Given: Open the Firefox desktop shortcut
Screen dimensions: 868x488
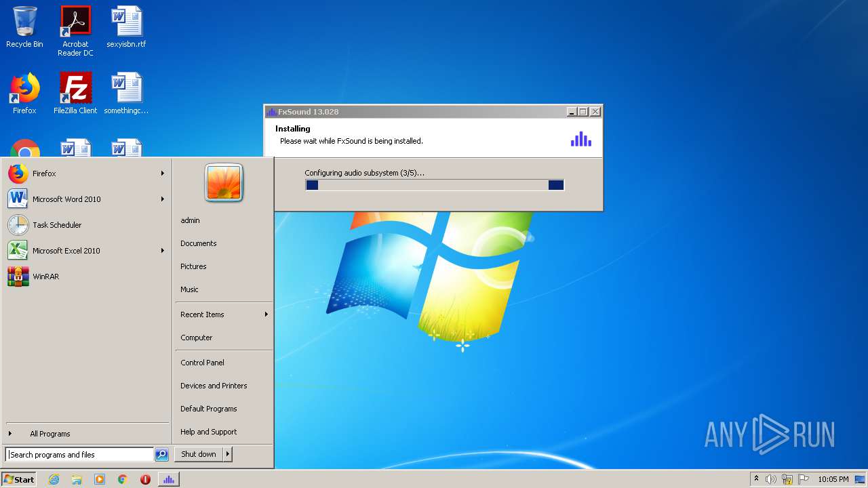Looking at the screenshot, I should pos(24,94).
